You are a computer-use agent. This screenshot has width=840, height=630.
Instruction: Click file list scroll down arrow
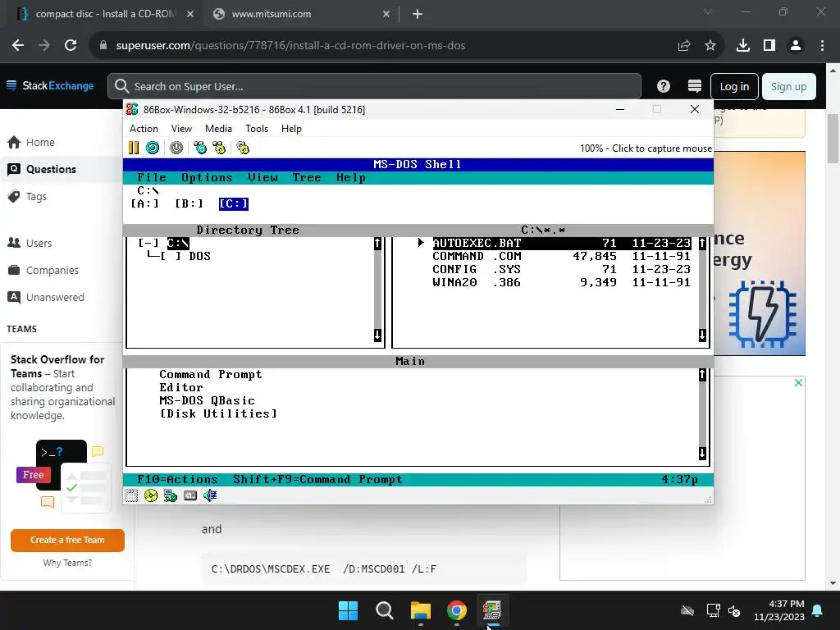(702, 336)
